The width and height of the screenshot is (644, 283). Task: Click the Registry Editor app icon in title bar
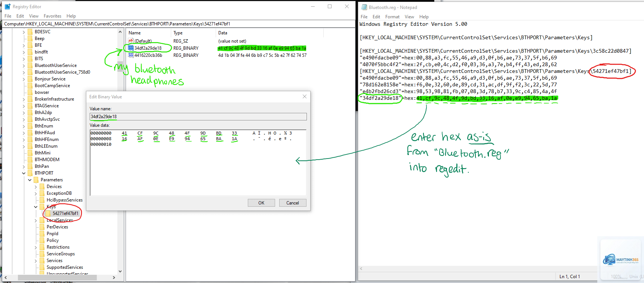click(7, 7)
